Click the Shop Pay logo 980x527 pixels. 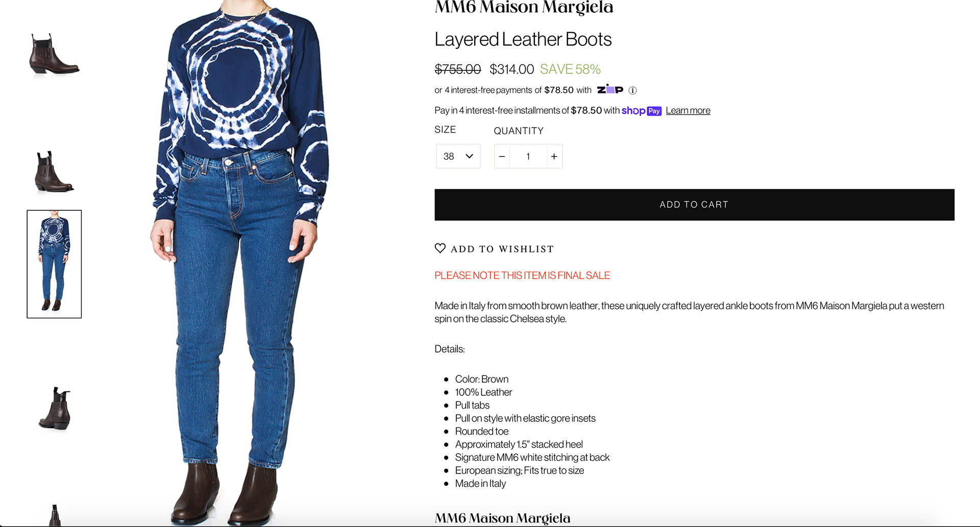click(x=641, y=111)
